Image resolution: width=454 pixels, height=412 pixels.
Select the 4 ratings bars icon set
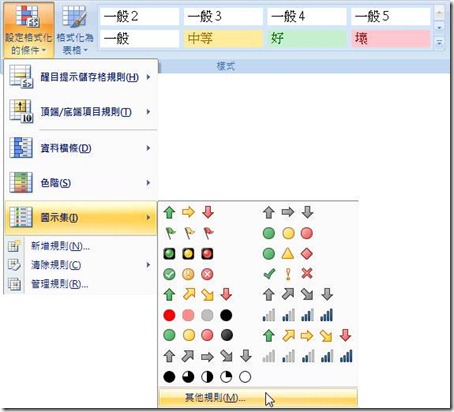tap(298, 315)
